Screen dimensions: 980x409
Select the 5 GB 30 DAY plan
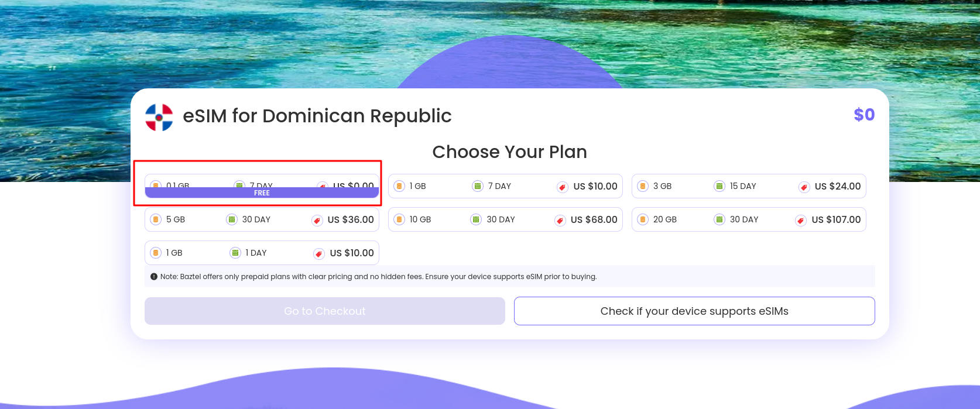pos(262,219)
